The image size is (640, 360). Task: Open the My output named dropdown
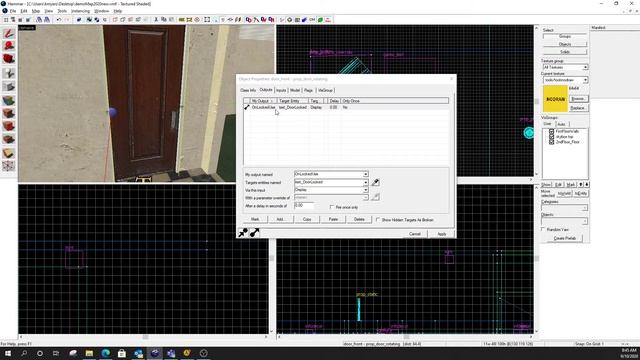[366, 174]
